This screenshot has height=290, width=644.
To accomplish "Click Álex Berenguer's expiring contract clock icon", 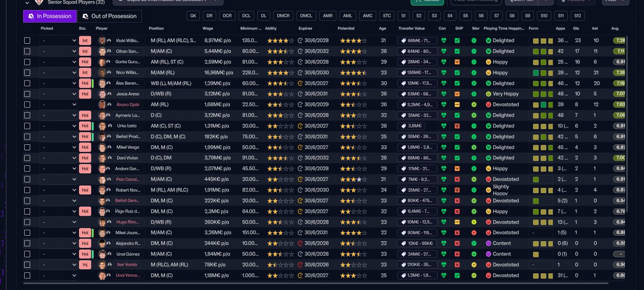I will coord(300,83).
